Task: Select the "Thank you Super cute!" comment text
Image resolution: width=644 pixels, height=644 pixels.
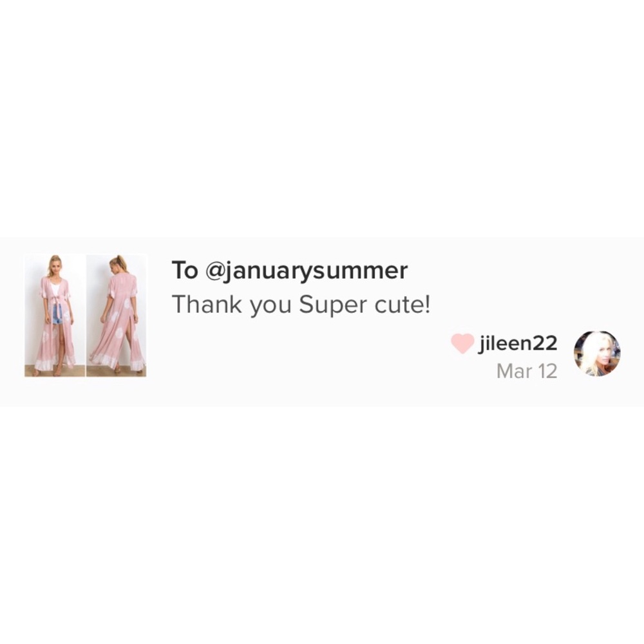Action: coord(301,305)
